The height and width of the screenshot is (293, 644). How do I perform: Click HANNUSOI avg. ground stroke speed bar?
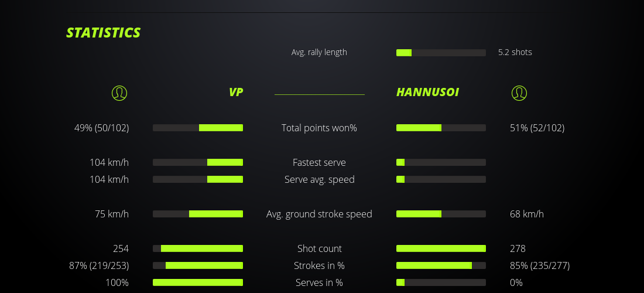(x=441, y=214)
